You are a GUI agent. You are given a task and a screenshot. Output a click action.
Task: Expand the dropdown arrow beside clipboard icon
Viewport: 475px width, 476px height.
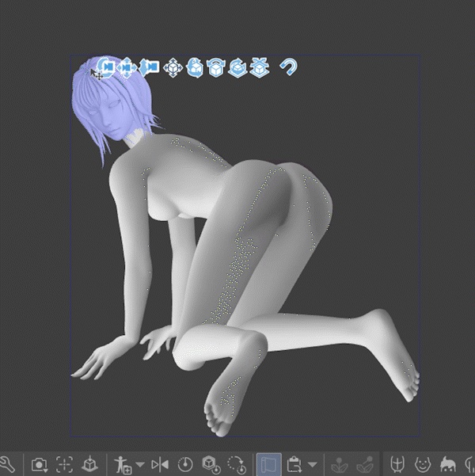coord(313,464)
